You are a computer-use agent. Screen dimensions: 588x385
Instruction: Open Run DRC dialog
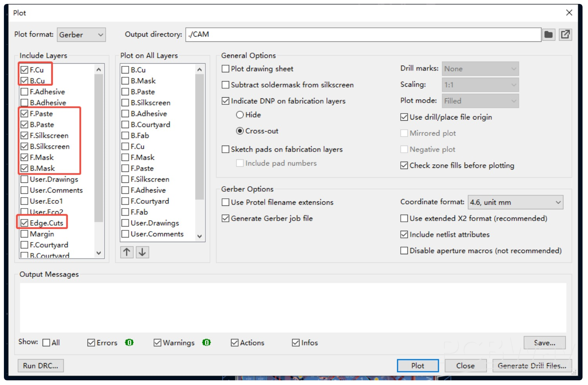click(40, 366)
